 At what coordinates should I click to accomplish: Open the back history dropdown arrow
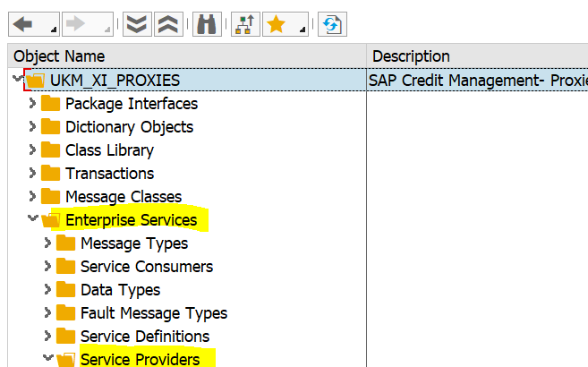[52, 30]
